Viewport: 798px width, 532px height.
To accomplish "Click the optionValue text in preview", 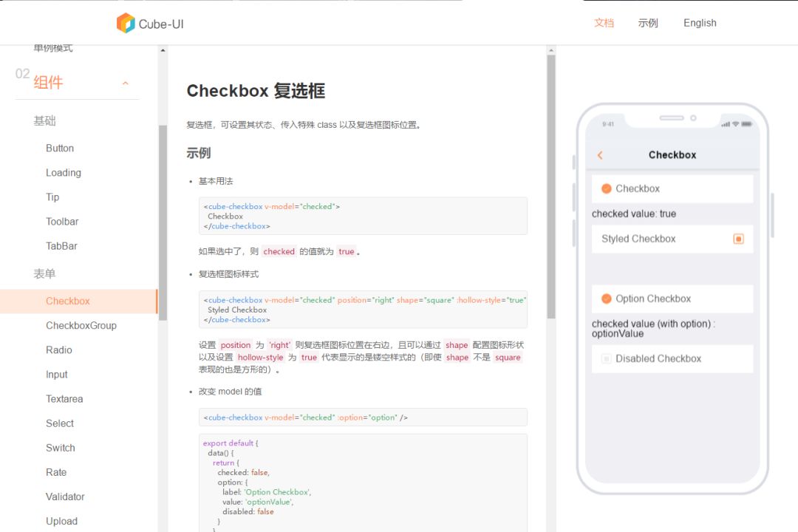I will coord(617,334).
